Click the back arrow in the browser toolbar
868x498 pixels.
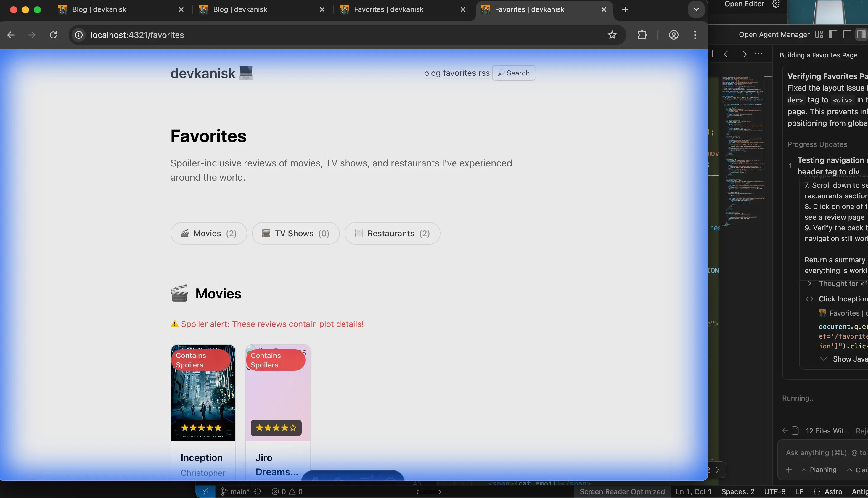coord(11,35)
